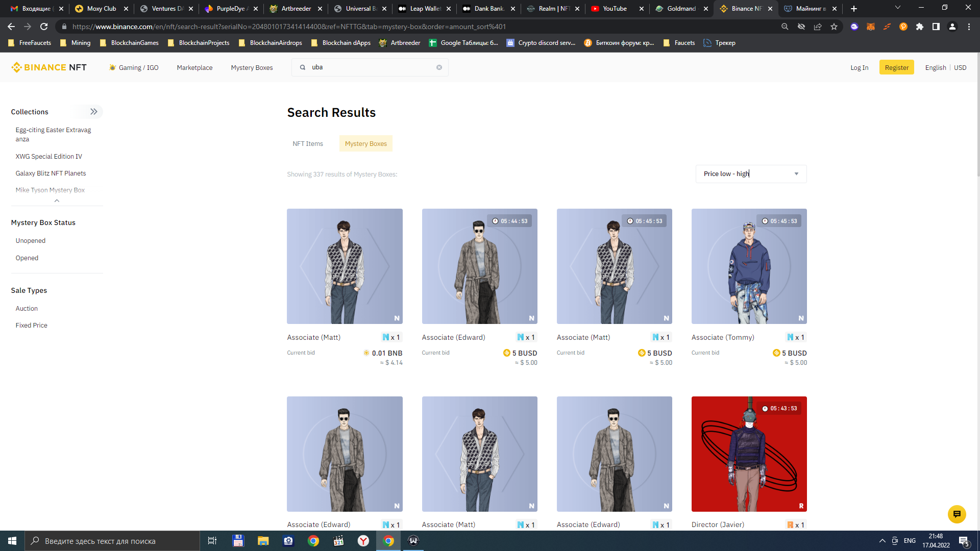The image size is (980, 551).
Task: Filter by Opened mystery box status
Action: coord(27,258)
